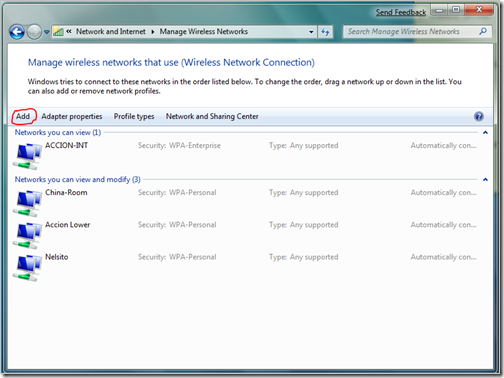Minimize the window
504x378 pixels.
pos(439,10)
